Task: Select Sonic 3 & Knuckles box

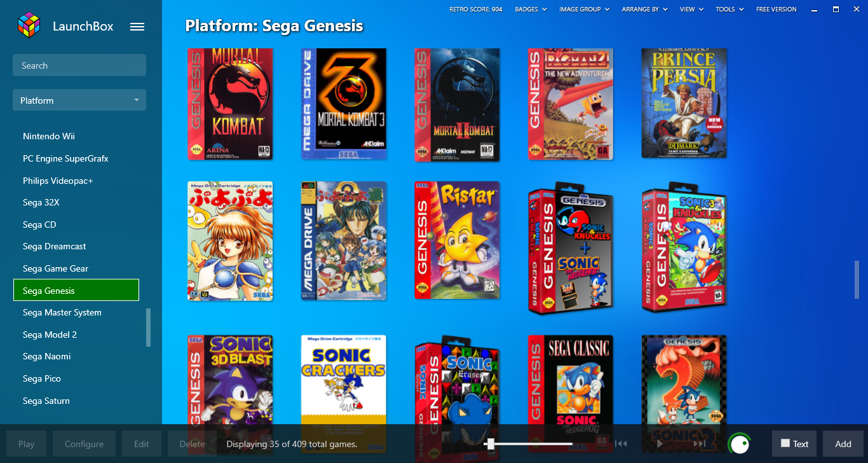Action: [684, 247]
